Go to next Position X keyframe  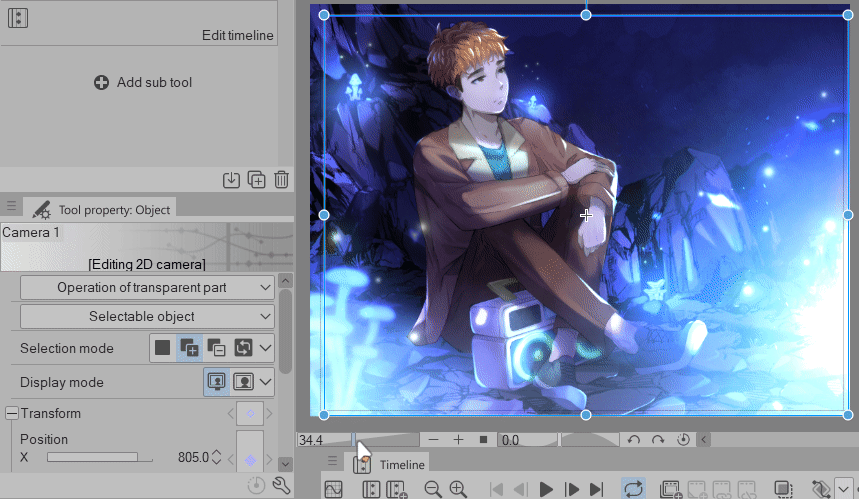click(269, 460)
